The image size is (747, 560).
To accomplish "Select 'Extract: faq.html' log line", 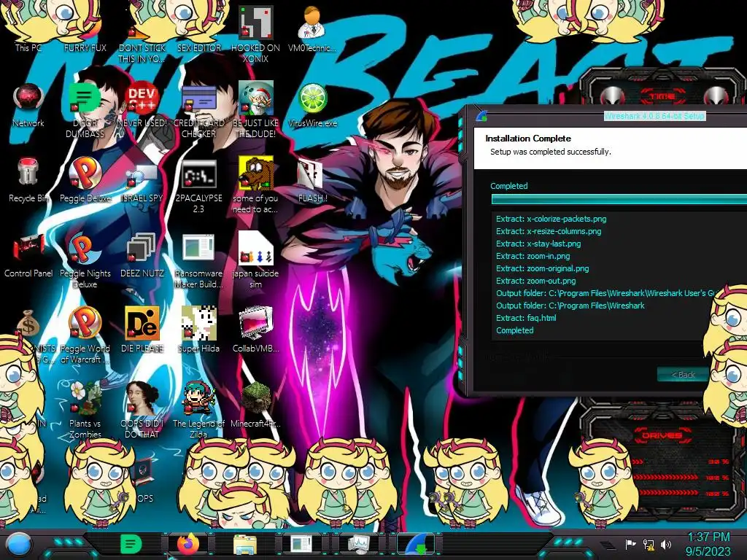I will coord(526,318).
